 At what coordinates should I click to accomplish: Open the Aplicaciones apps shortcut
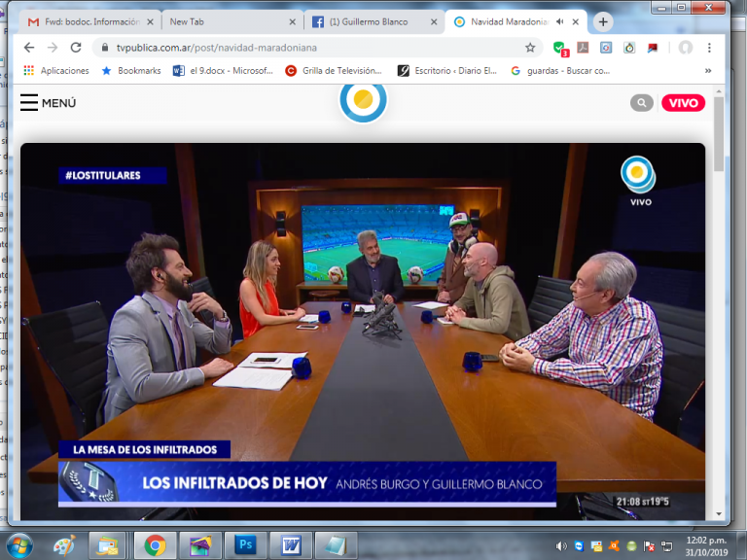(x=56, y=70)
